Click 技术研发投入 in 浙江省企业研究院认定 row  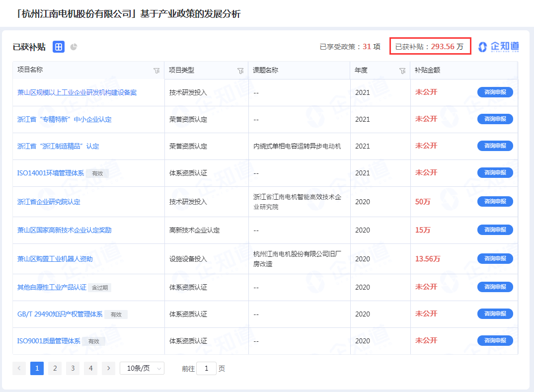coord(188,202)
